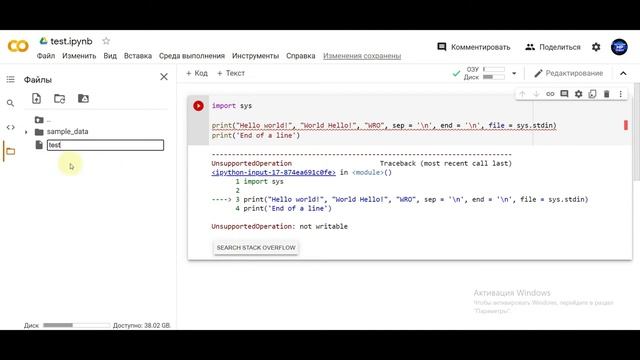Click the disk usage bar at bottom

pos(76,325)
